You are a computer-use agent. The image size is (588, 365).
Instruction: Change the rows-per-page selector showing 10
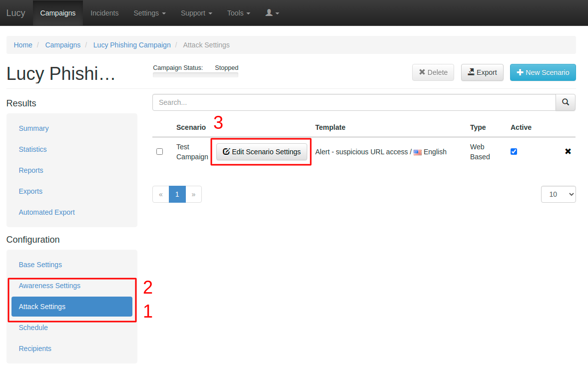coord(558,194)
